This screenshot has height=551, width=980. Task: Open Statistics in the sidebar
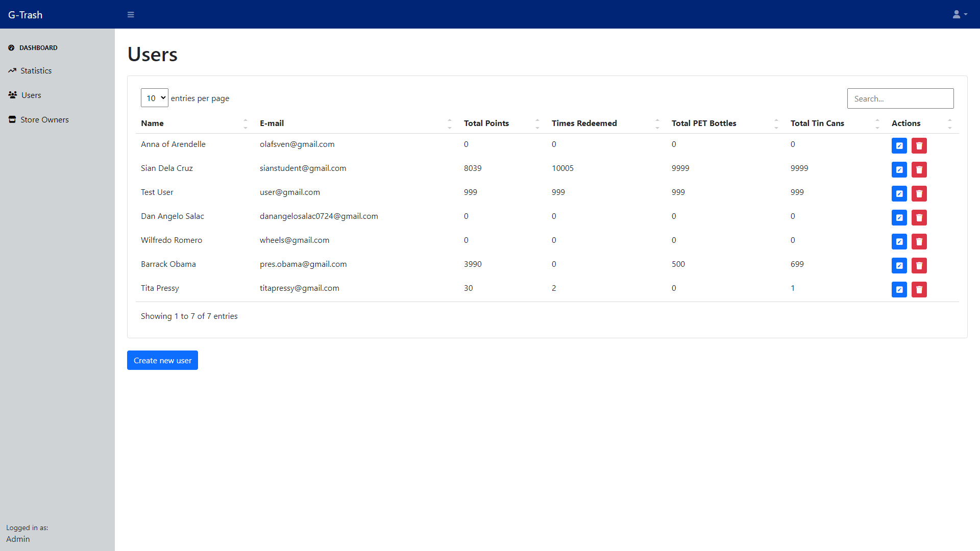click(x=36, y=71)
